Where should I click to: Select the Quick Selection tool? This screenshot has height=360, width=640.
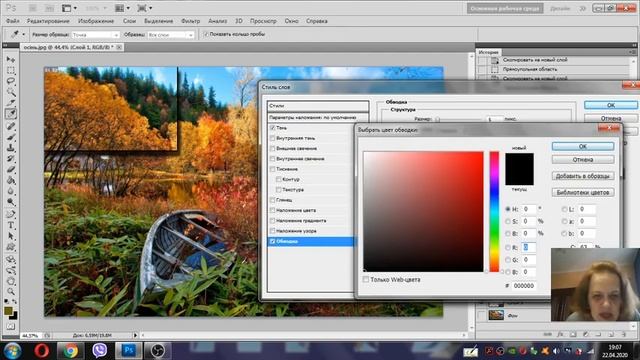pyautogui.click(x=11, y=92)
